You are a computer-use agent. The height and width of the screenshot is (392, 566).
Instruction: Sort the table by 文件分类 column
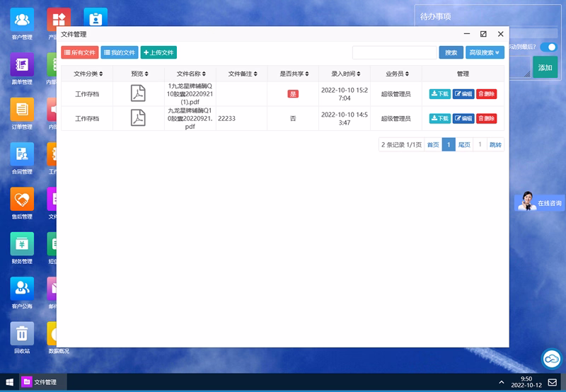tap(88, 74)
